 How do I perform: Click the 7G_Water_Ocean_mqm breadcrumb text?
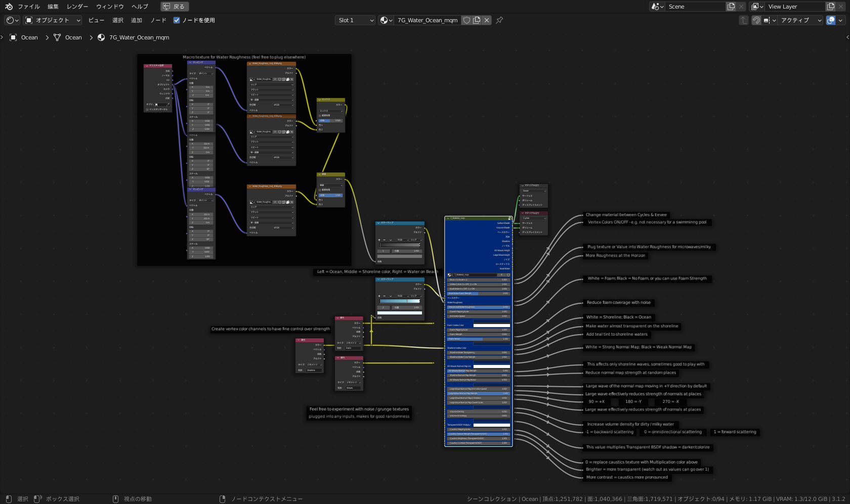(139, 37)
